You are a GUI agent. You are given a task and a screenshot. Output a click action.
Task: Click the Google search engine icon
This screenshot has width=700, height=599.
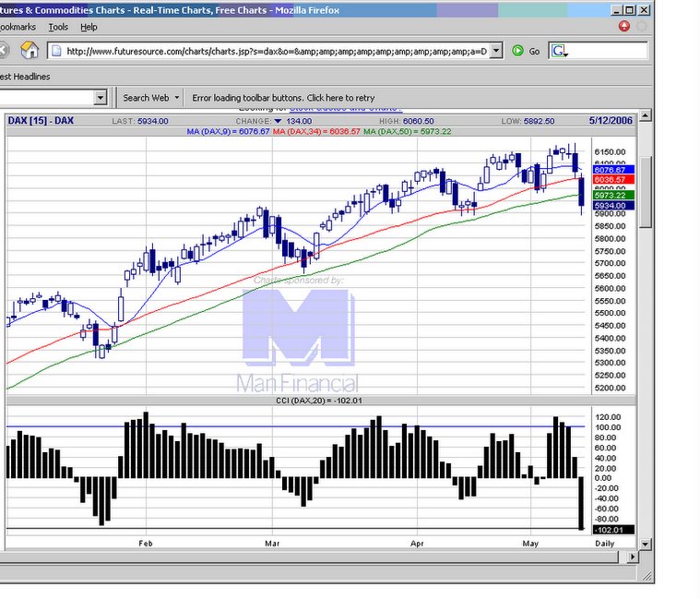pos(560,51)
